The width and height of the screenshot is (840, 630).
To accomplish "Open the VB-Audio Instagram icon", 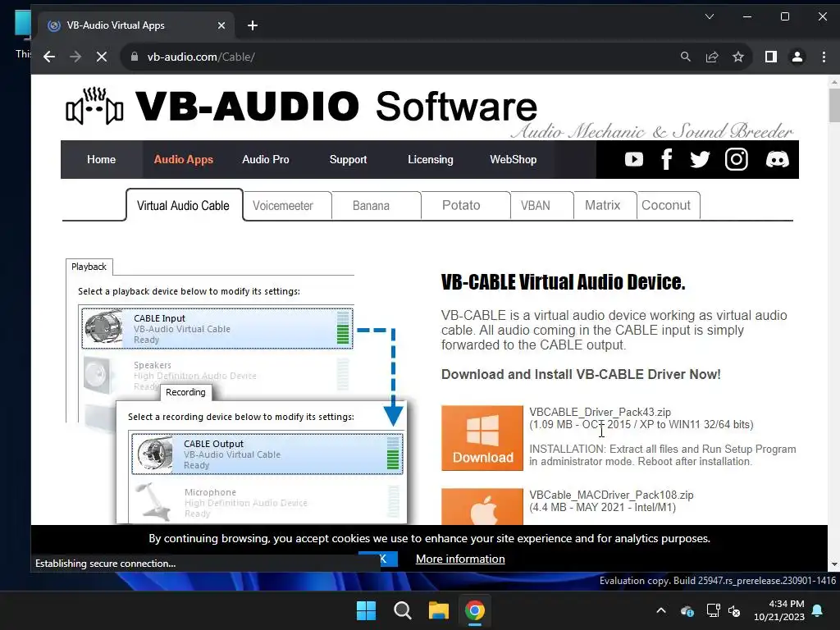I will [x=736, y=160].
